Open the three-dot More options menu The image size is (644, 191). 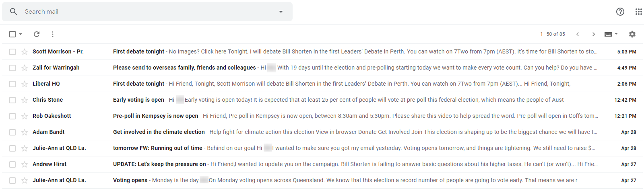pyautogui.click(x=53, y=34)
